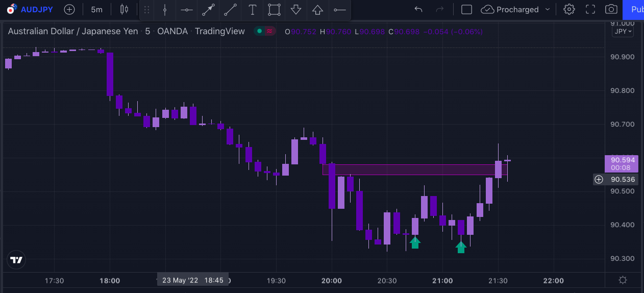Select the arrow up marker tool
644x293 pixels.
[317, 10]
